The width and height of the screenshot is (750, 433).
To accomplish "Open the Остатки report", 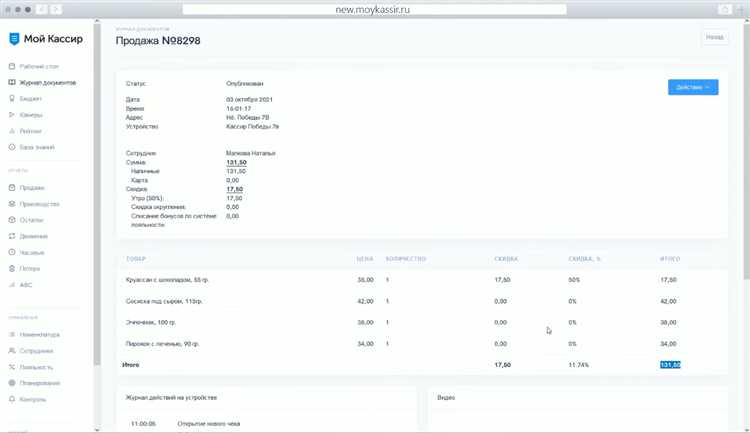I will click(33, 220).
